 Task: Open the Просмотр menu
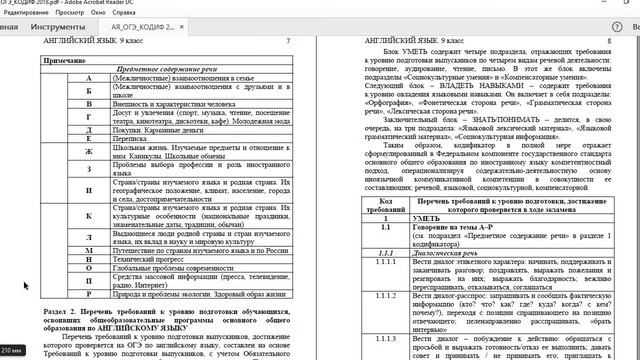70,13
